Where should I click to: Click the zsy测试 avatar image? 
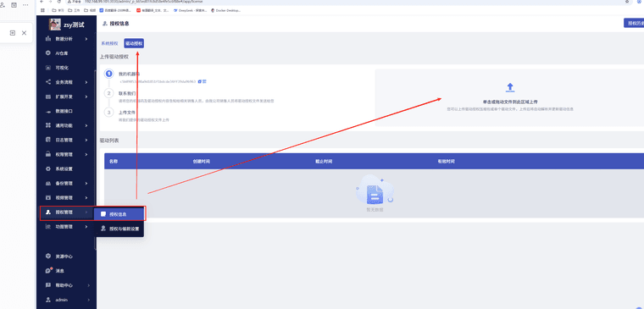point(55,25)
